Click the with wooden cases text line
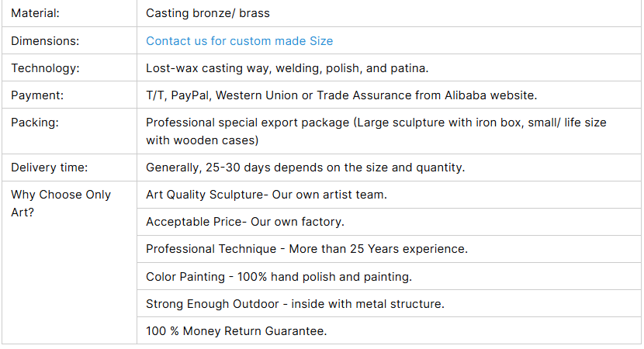Image resolution: width=644 pixels, height=349 pixels. [x=203, y=140]
